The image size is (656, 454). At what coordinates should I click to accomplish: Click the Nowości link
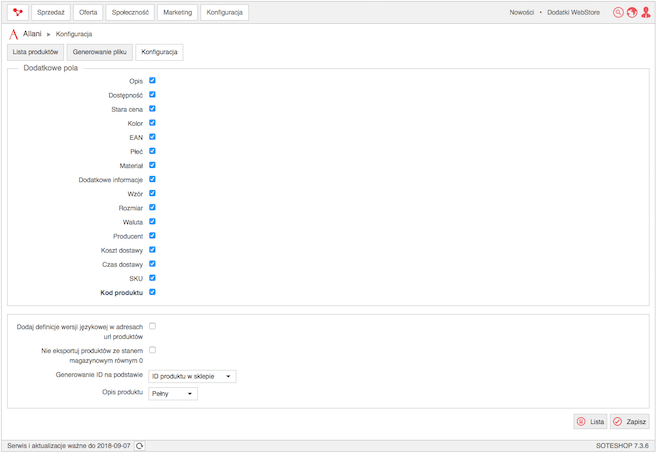[x=521, y=13]
